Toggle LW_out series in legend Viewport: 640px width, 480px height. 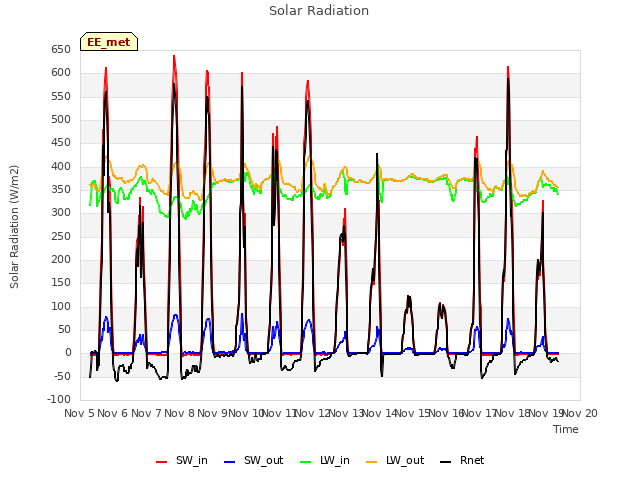click(395, 460)
